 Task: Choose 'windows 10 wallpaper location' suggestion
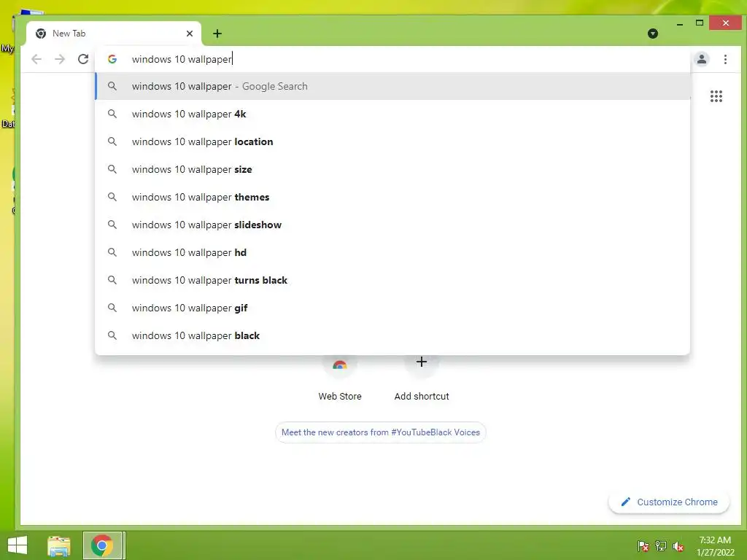pos(392,141)
